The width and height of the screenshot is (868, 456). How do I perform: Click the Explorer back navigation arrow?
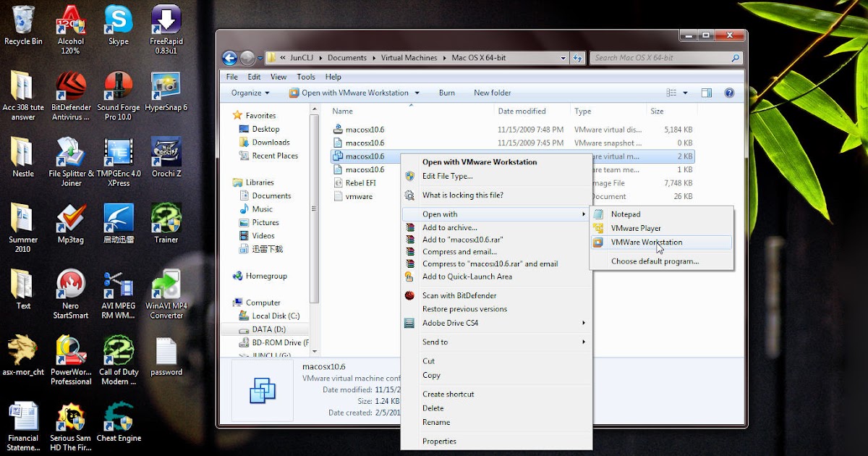tap(230, 58)
